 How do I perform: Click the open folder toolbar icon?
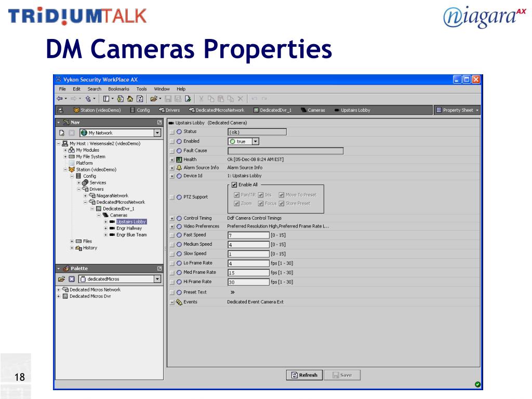coord(154,99)
